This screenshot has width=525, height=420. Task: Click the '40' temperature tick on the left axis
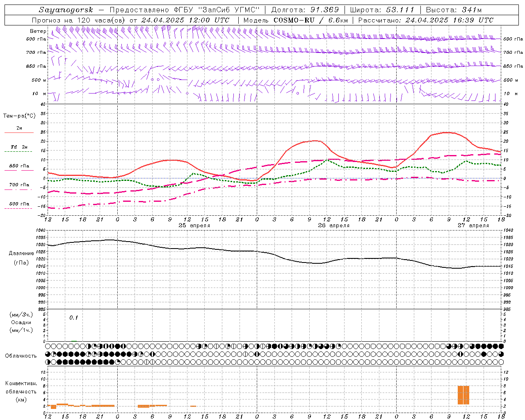coord(43,104)
